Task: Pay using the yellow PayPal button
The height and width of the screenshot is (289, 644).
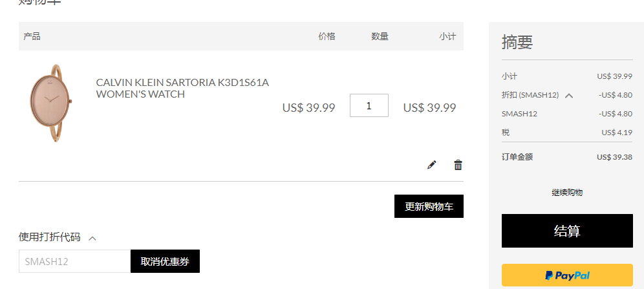Action: (x=567, y=275)
